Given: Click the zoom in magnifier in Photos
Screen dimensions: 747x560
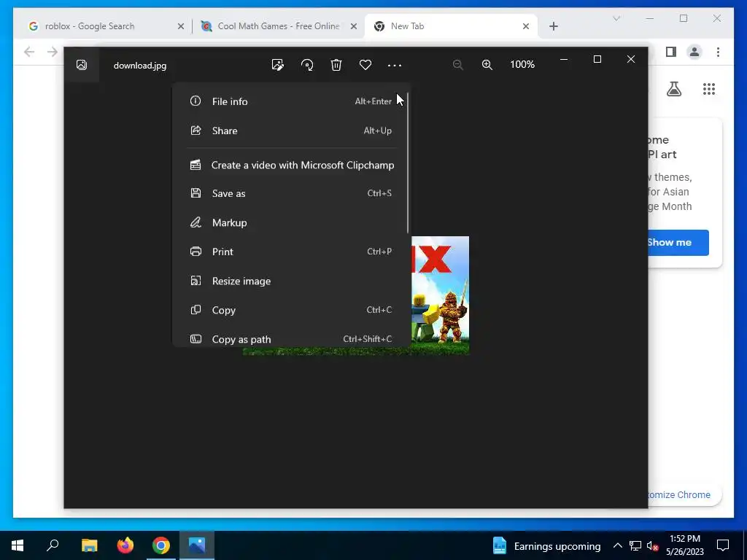Looking at the screenshot, I should tap(487, 65).
